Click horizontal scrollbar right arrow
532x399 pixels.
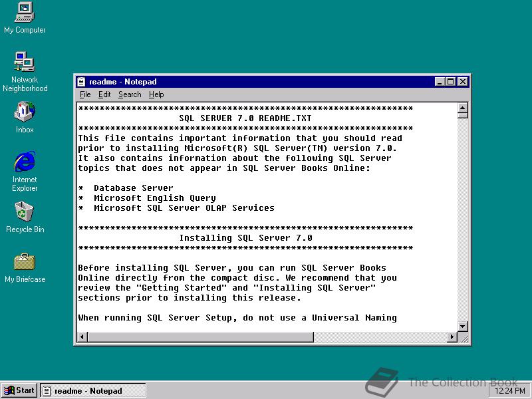tap(452, 337)
